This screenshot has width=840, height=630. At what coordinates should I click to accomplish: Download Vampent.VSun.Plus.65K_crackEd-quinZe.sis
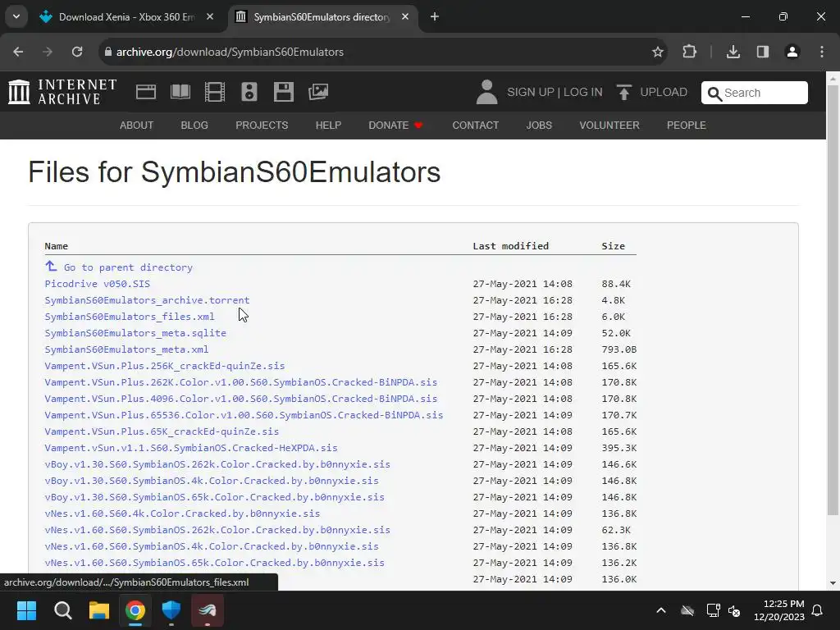tap(162, 431)
